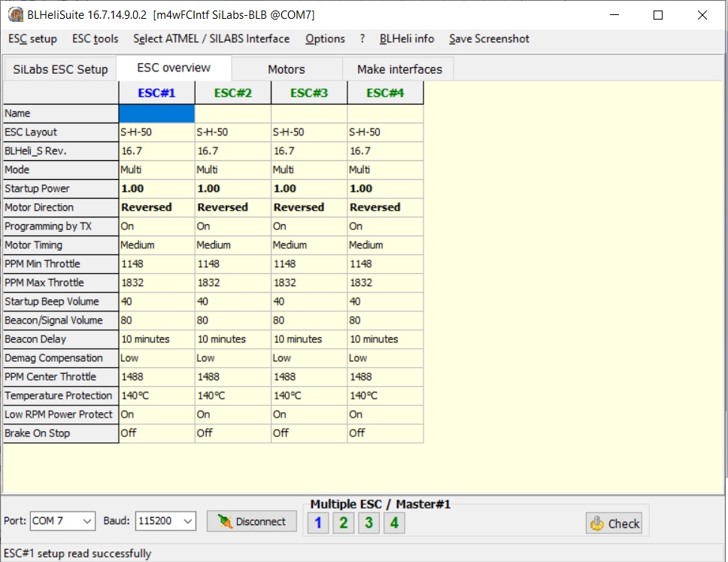Screen dimensions: 728x562
Task: Click the plug icon on the Disconnect button
Action: (x=225, y=521)
